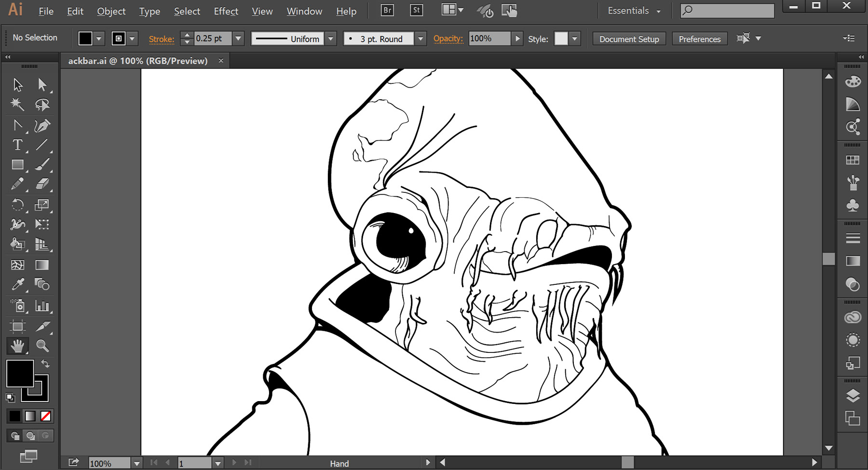Select the Direct Selection tool
This screenshot has width=868, height=470.
coord(42,85)
